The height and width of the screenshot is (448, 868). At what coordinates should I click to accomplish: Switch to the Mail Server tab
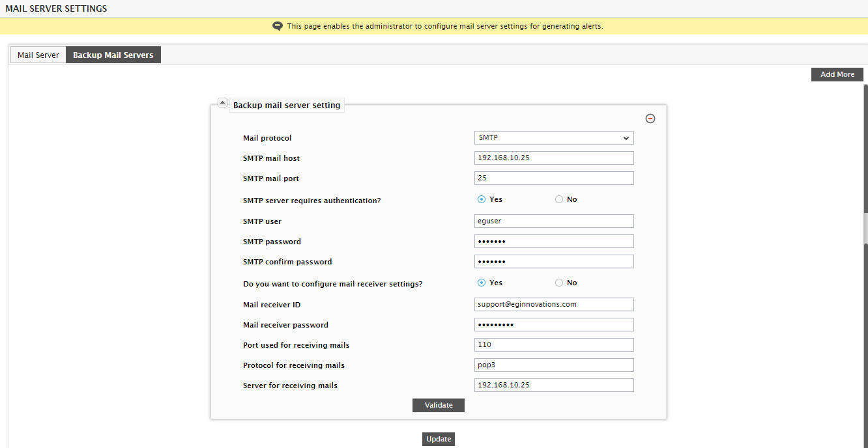click(38, 55)
